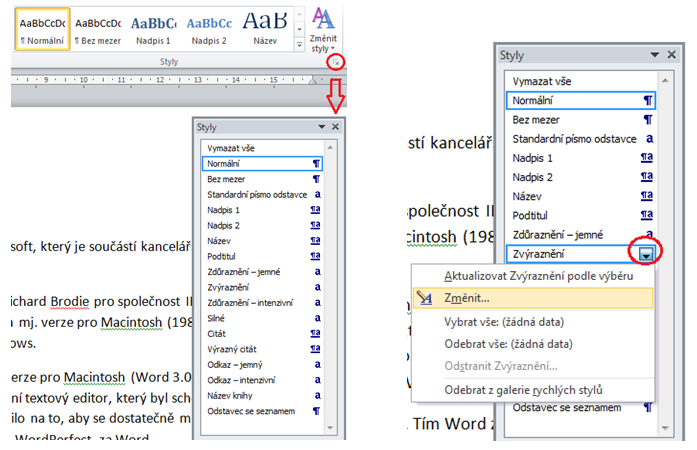Open left Styly pane options arrow
The height and width of the screenshot is (450, 697).
[x=321, y=127]
